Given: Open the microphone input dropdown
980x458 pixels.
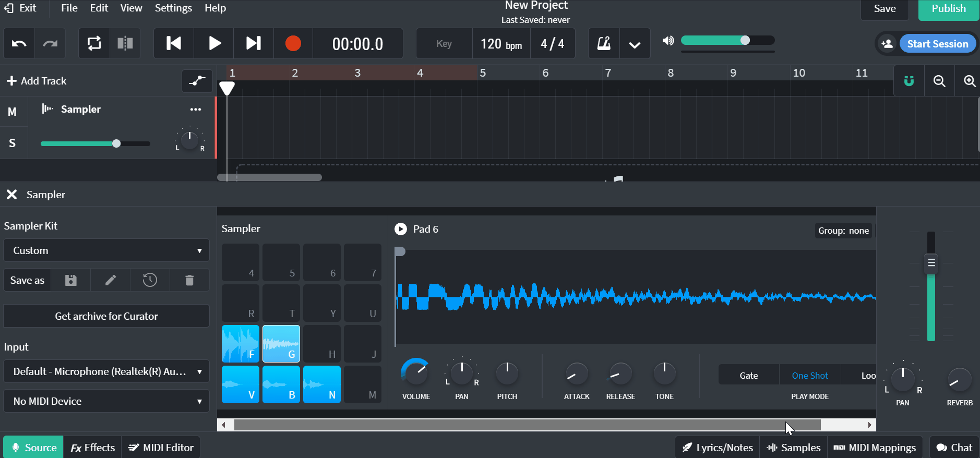Looking at the screenshot, I should tap(106, 371).
